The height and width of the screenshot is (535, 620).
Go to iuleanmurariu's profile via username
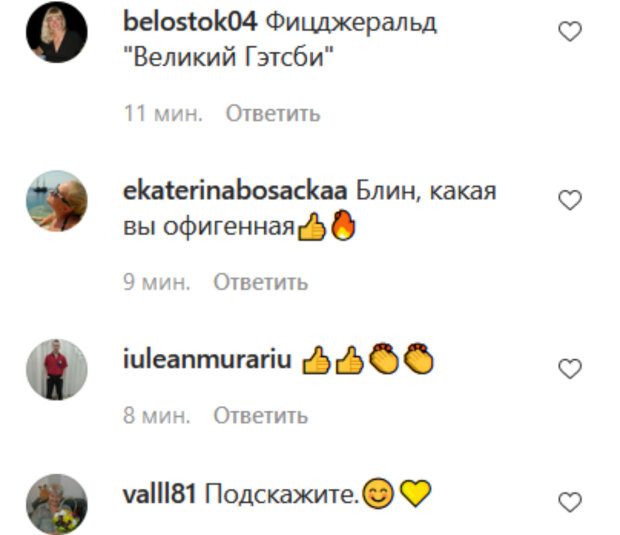[x=207, y=359]
